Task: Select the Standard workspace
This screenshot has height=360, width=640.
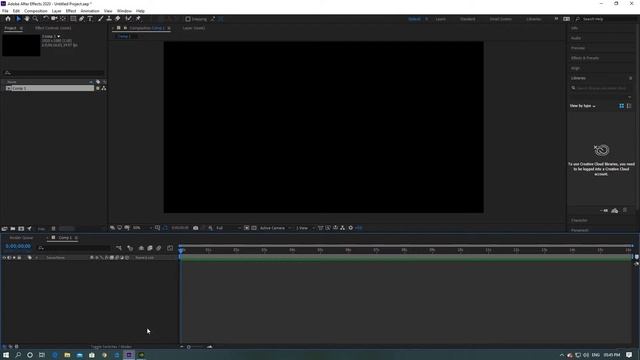Action: (x=467, y=19)
